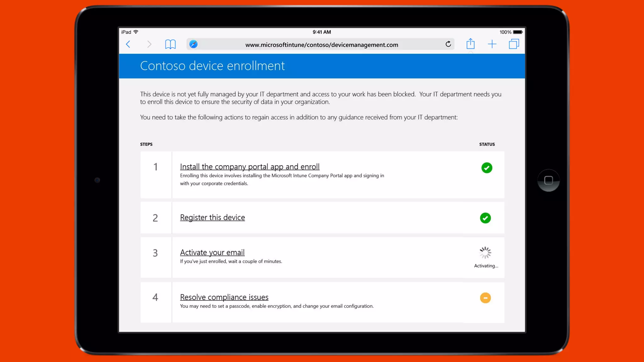Click step number 1

(x=155, y=167)
